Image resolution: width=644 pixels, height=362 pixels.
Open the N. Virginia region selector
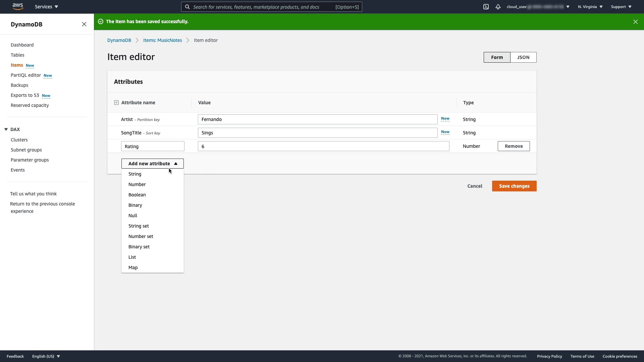[590, 7]
